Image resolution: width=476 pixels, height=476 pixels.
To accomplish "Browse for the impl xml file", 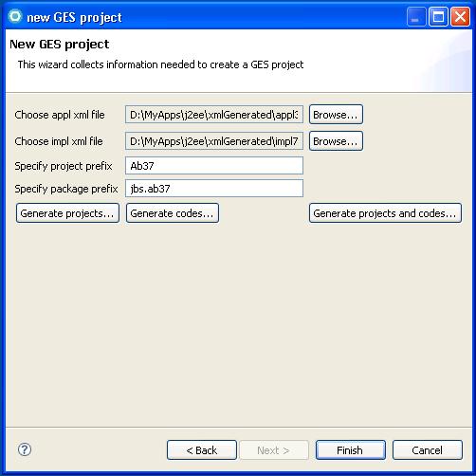I will tap(336, 141).
